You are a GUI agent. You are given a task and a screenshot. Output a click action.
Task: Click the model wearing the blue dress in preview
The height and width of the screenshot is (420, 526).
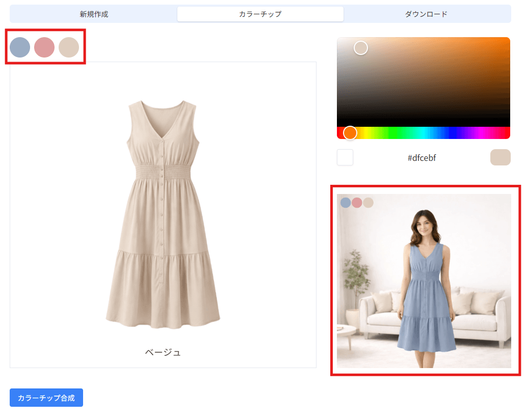coord(424,285)
